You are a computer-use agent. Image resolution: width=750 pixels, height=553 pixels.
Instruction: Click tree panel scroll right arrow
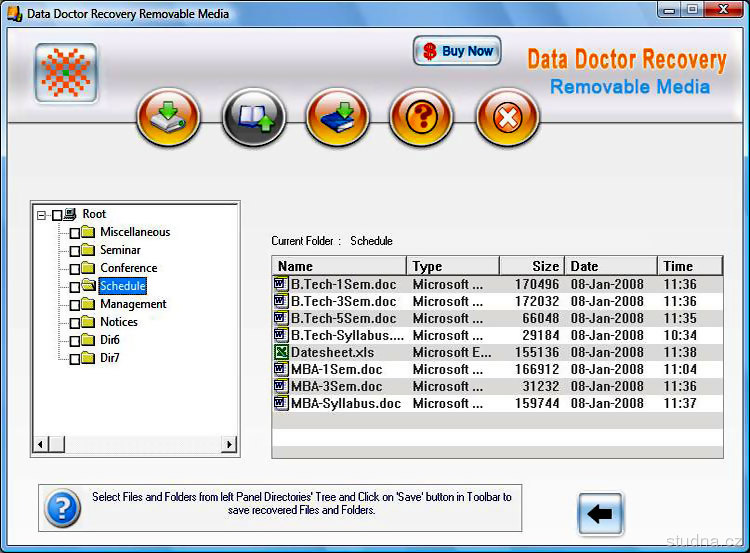[229, 444]
